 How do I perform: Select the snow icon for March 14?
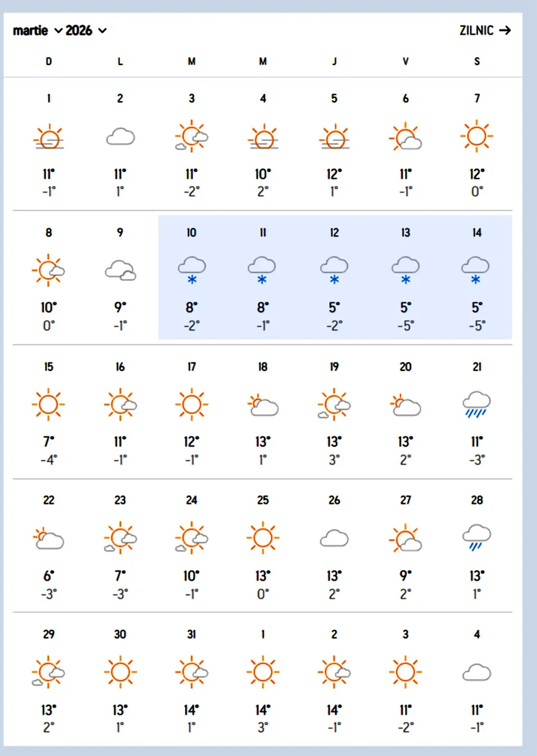(476, 270)
